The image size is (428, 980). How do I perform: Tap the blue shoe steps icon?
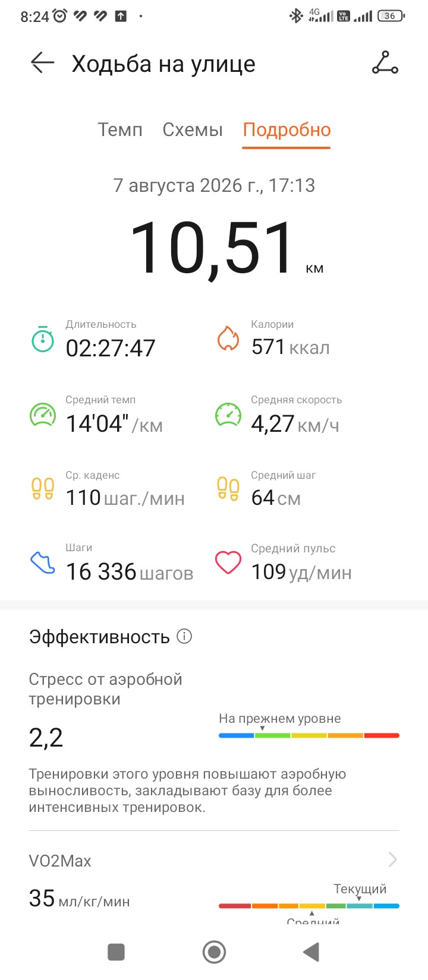point(43,562)
